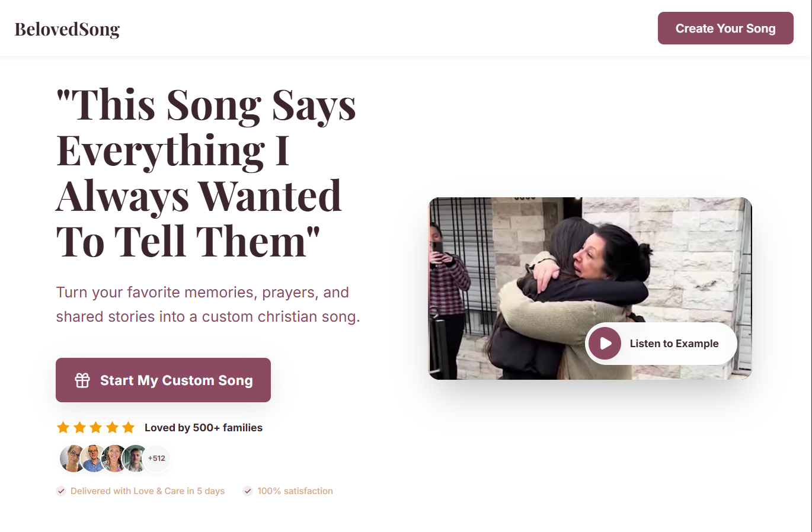
Task: Click the checkmark beside 'Delivered with Love & Care'
Action: point(61,491)
